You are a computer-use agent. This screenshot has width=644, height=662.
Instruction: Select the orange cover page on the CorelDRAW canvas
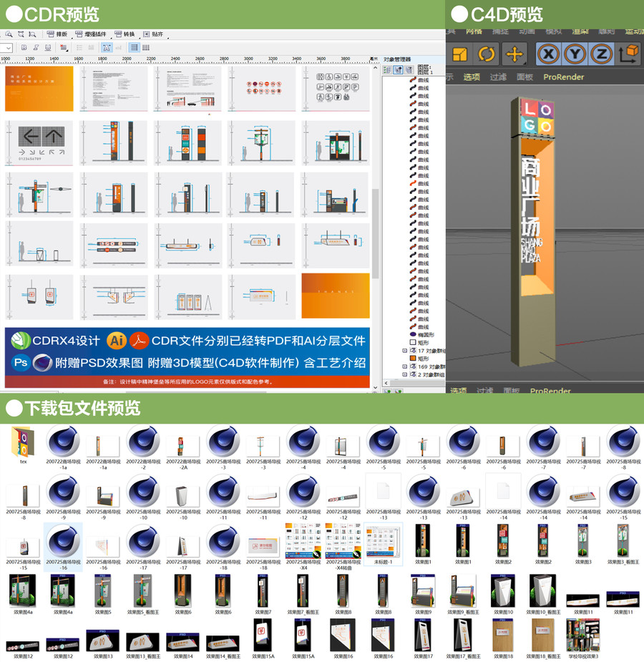(x=39, y=88)
